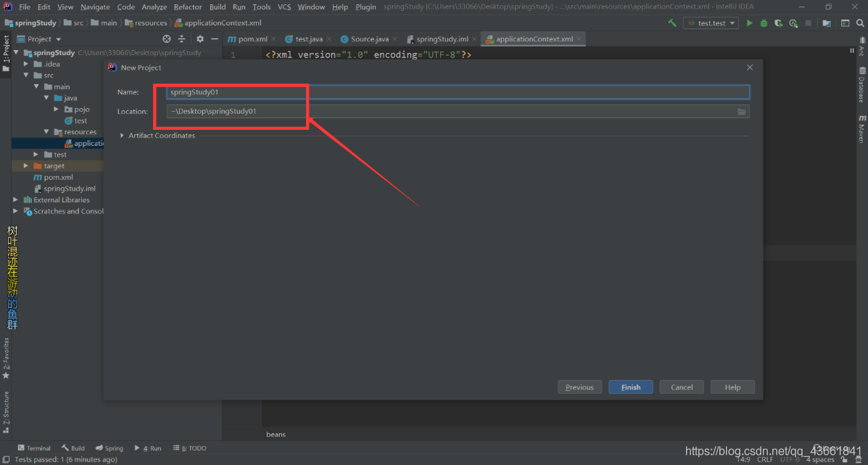Close the Source.java editor tab
This screenshot has width=868, height=465.
[394, 39]
